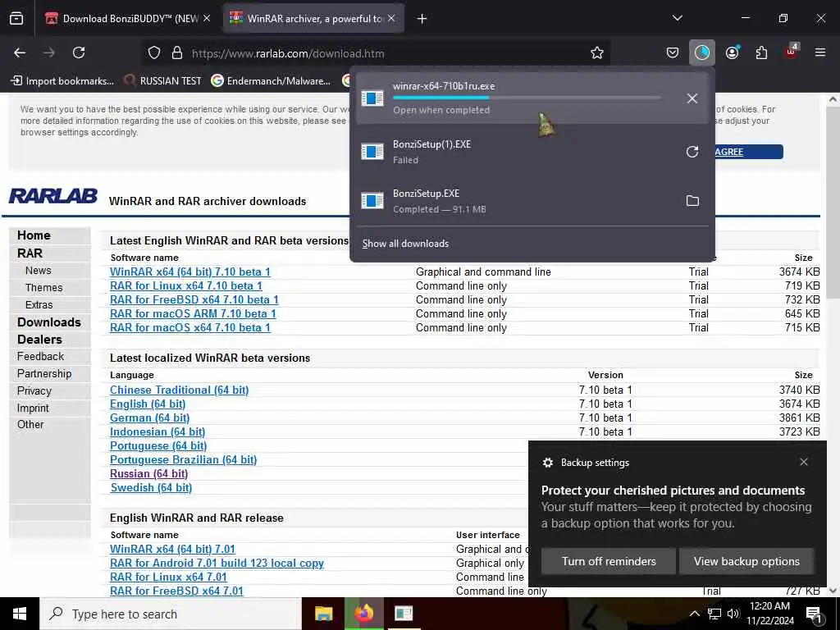Open the Feedback sidebar item

(40, 356)
